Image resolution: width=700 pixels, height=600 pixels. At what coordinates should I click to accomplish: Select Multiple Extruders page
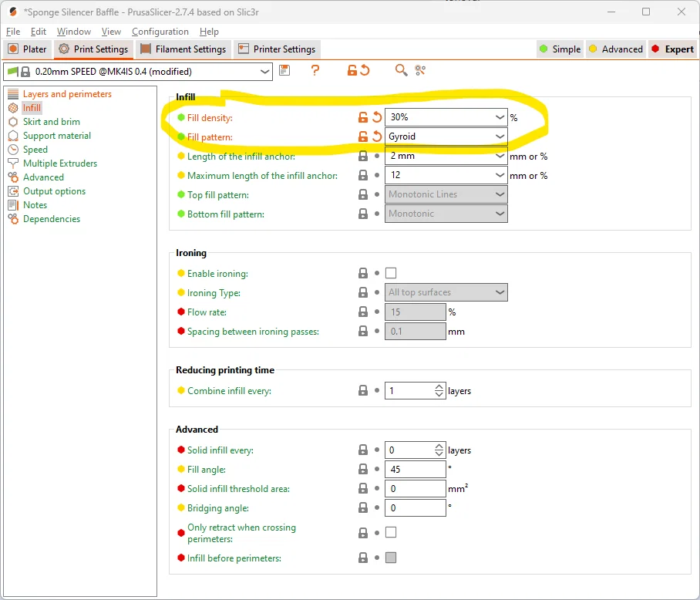click(x=60, y=163)
